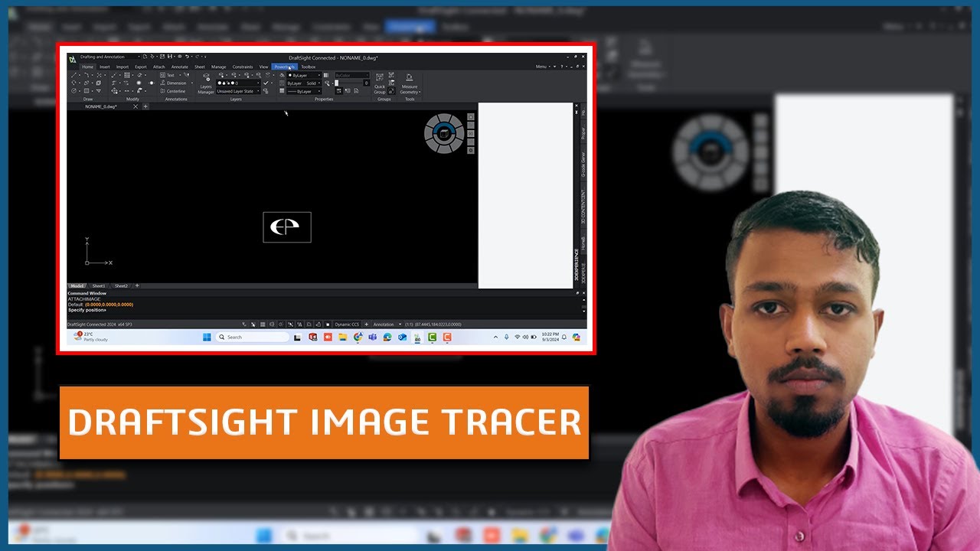Open the Annotate ribbon tab
Screen dimensions: 980x551
tap(179, 67)
